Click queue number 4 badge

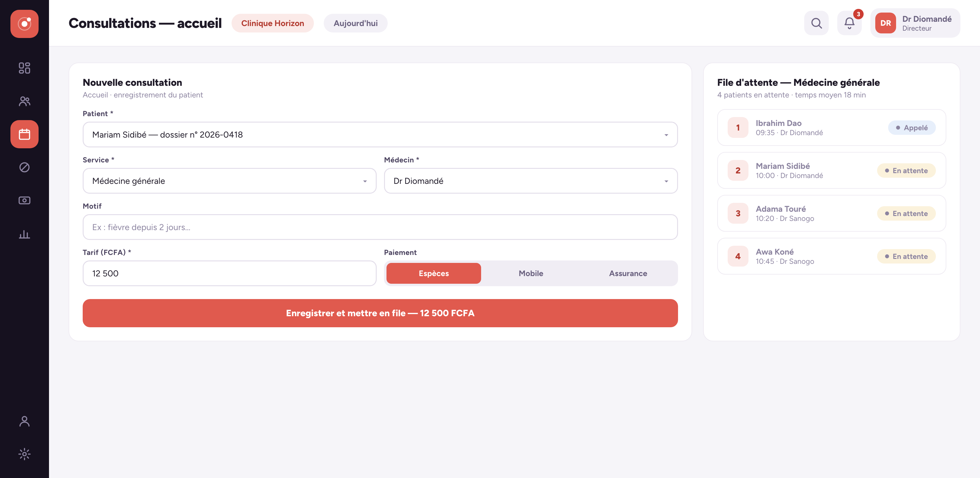(738, 256)
